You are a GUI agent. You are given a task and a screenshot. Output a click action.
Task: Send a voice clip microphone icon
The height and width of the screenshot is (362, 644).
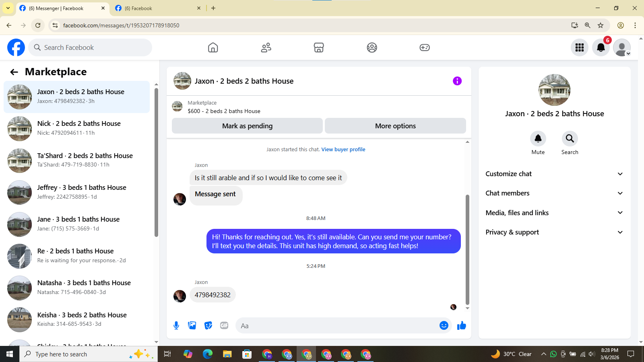click(176, 325)
